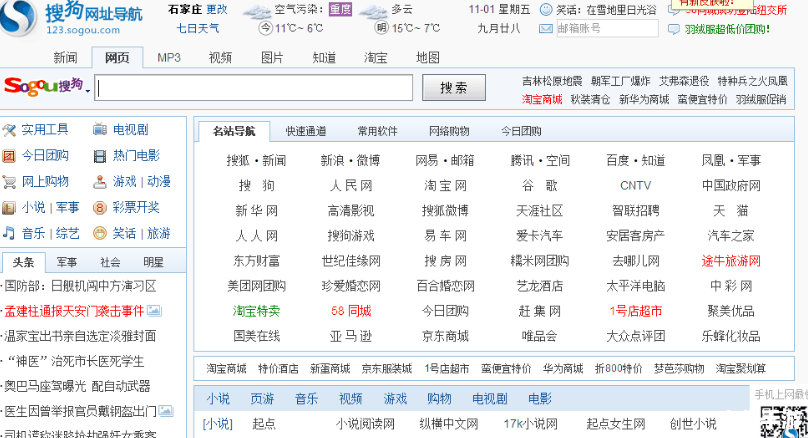808x438 pixels.
Task: Open the 地图 search tab
Action: (428, 58)
